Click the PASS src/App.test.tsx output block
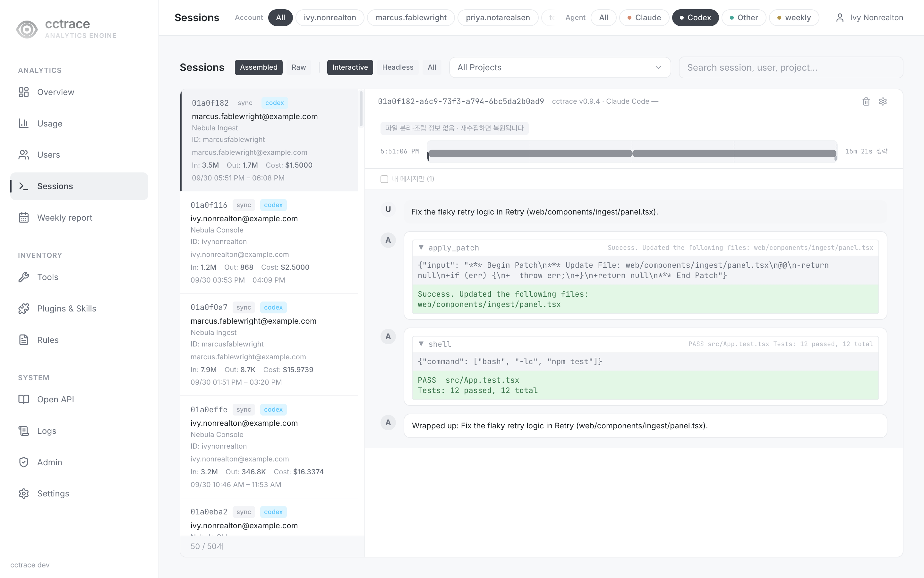This screenshot has width=924, height=578. point(645,385)
